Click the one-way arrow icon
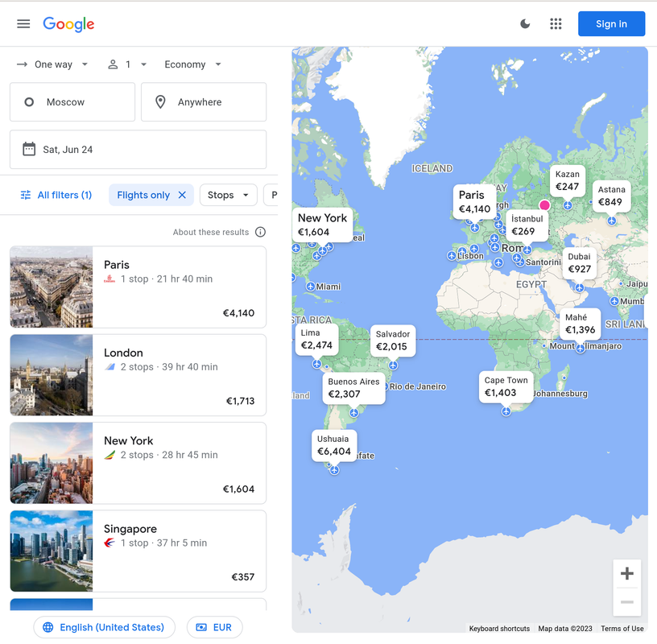The height and width of the screenshot is (644, 657). click(x=23, y=64)
